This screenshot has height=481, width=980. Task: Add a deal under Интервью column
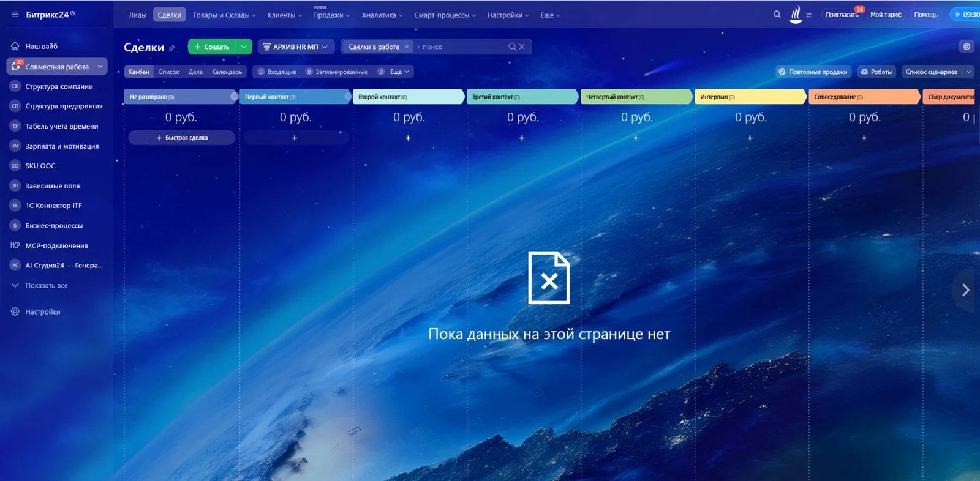tap(750, 138)
